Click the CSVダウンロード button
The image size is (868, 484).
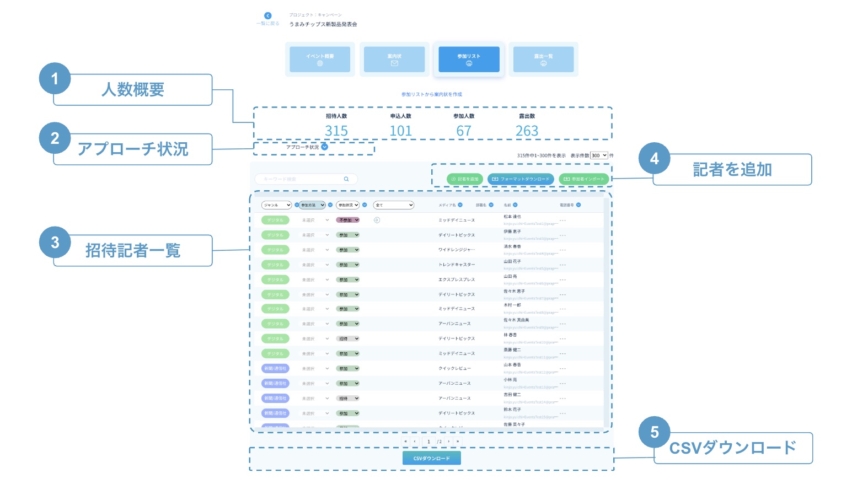(x=431, y=458)
